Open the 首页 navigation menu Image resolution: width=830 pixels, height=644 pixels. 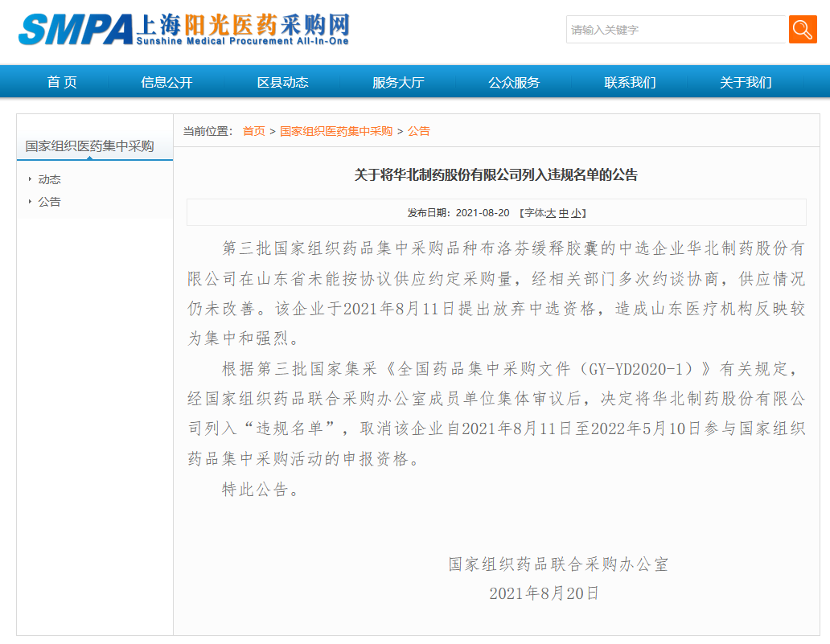62,81
